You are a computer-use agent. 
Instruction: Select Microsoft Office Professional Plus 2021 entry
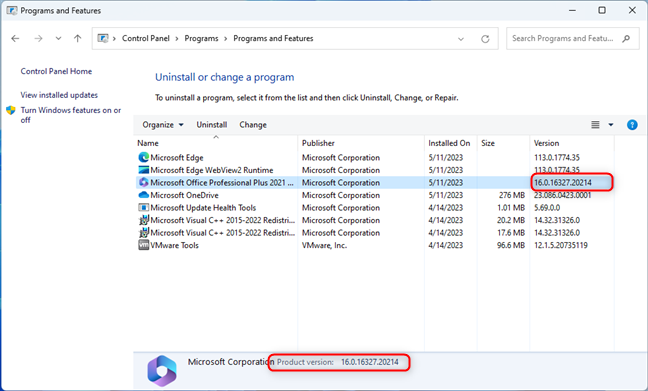point(222,182)
